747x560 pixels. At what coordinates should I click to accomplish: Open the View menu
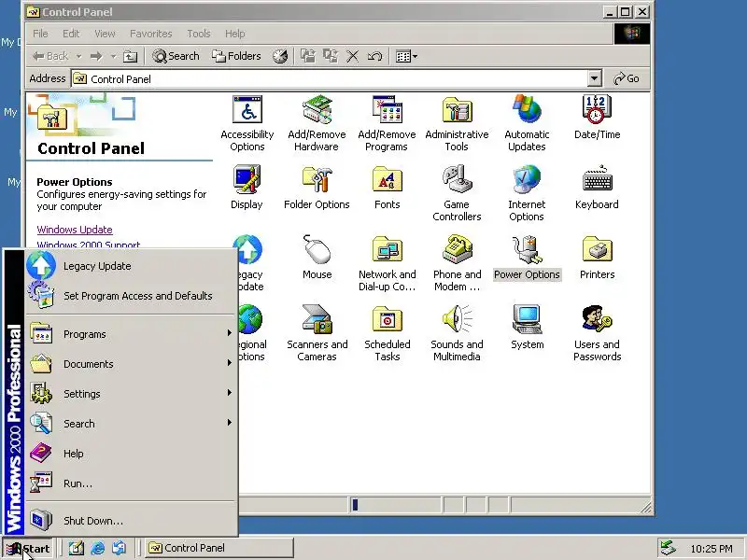point(105,34)
